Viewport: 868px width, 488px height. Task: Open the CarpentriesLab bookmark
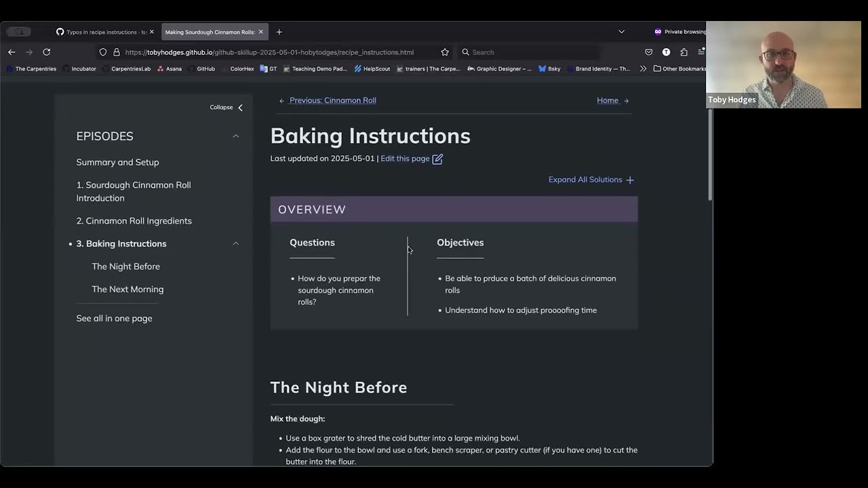click(x=126, y=68)
